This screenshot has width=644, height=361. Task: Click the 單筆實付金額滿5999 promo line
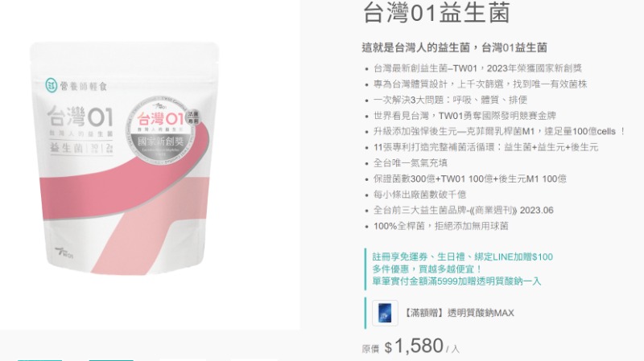tap(456, 281)
